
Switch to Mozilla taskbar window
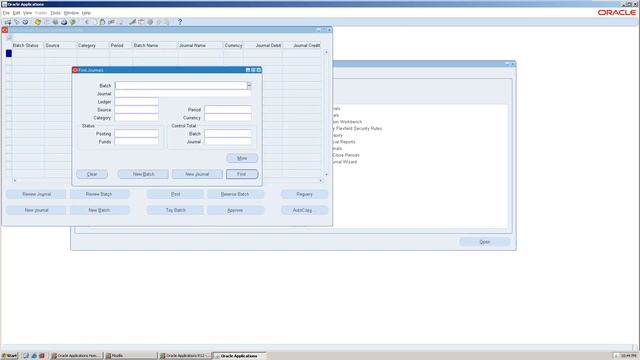(x=130, y=356)
